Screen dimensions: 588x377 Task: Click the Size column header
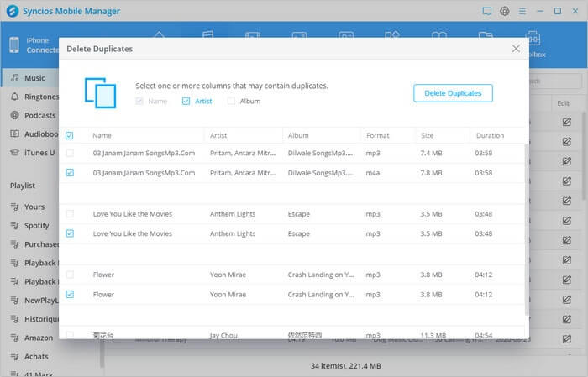(427, 136)
